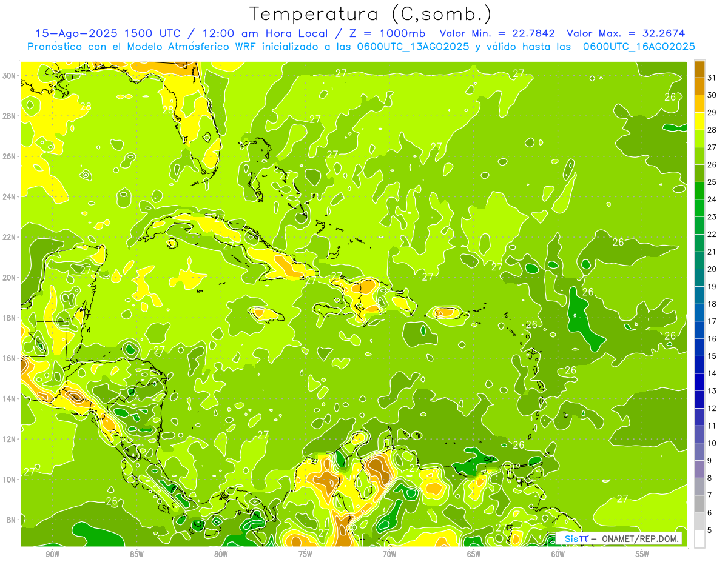Click the '28N' latitude axis label
This screenshot has height=562, width=728.
(10, 116)
